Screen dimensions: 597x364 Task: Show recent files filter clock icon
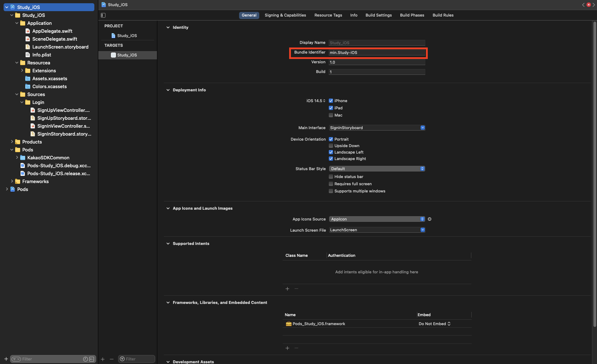click(85, 359)
